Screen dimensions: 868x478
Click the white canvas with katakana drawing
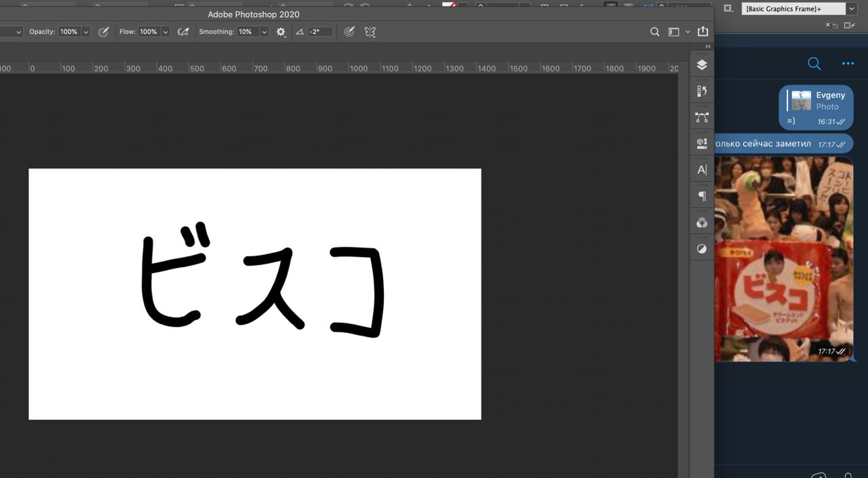click(x=255, y=294)
